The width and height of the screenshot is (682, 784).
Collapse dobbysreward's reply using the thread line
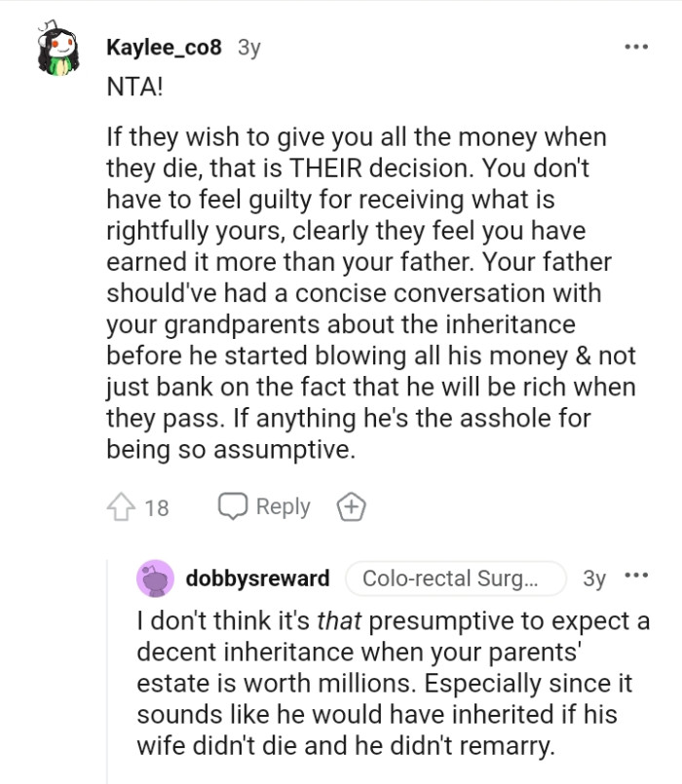click(106, 682)
